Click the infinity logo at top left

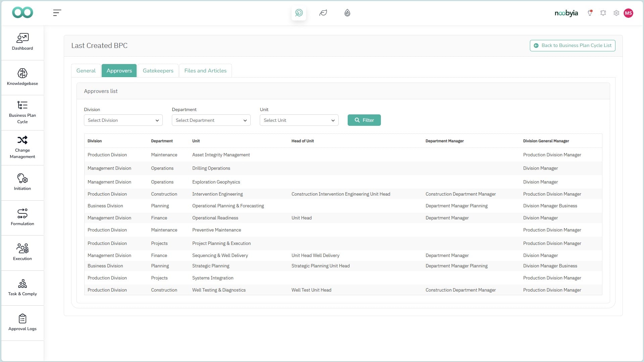tap(22, 13)
